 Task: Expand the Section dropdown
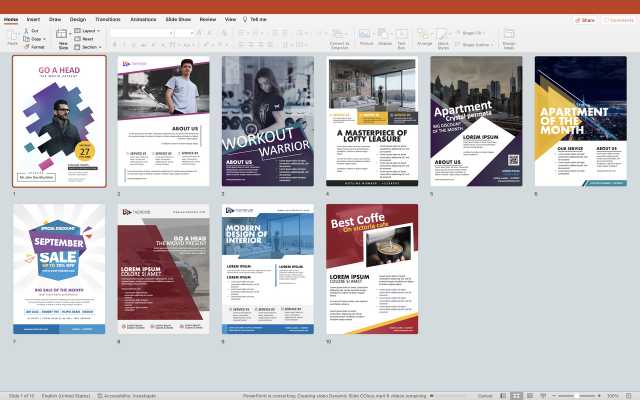[88, 46]
